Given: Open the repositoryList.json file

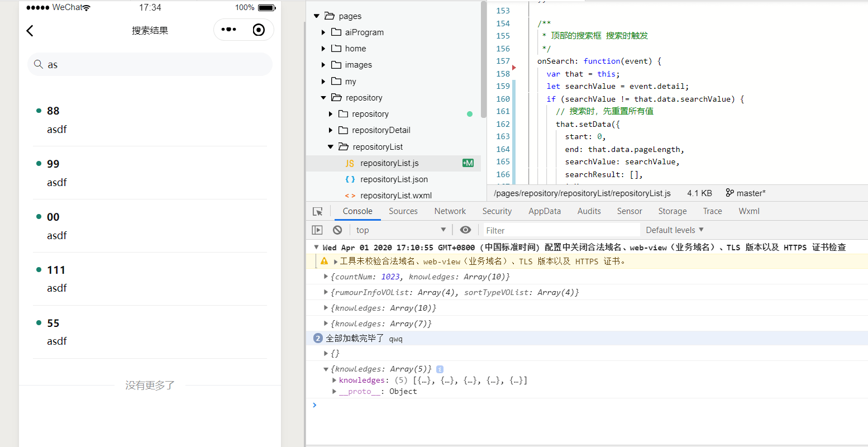Looking at the screenshot, I should (x=393, y=179).
